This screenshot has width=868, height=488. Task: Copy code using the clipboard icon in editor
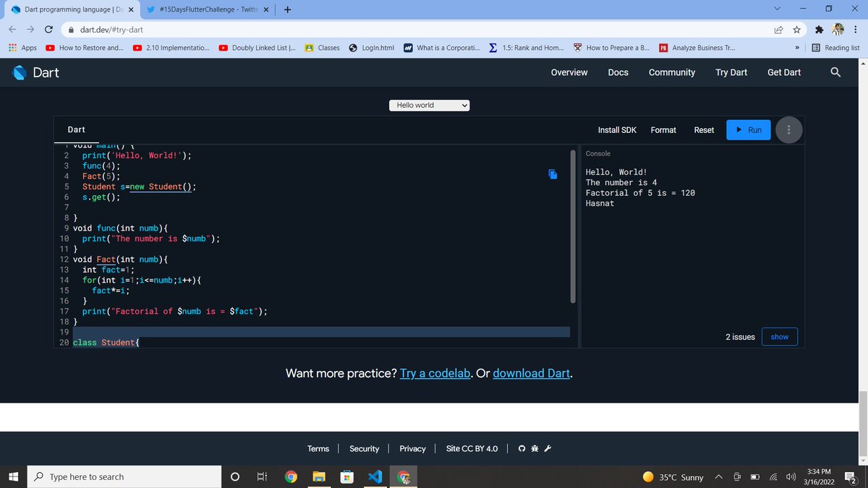pos(553,174)
